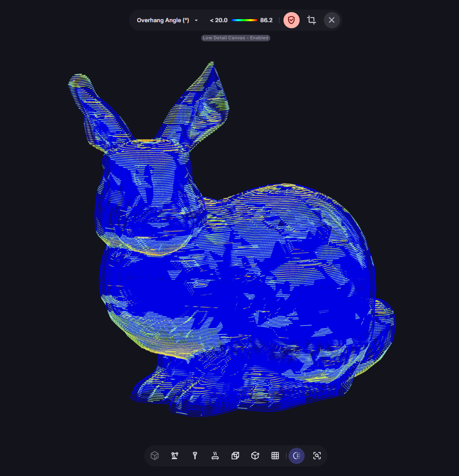
Task: Click the 86.2 maximum angle value
Action: 266,20
